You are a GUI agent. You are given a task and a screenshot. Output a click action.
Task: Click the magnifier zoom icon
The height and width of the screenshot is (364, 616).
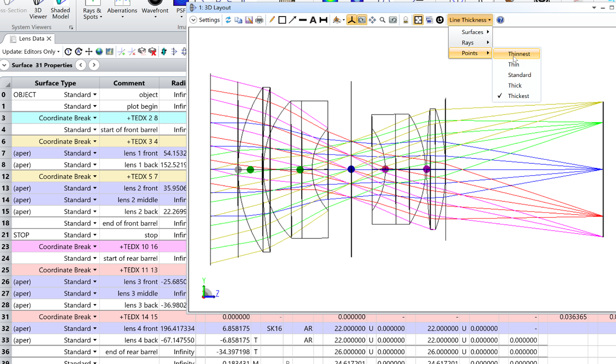[x=382, y=20]
